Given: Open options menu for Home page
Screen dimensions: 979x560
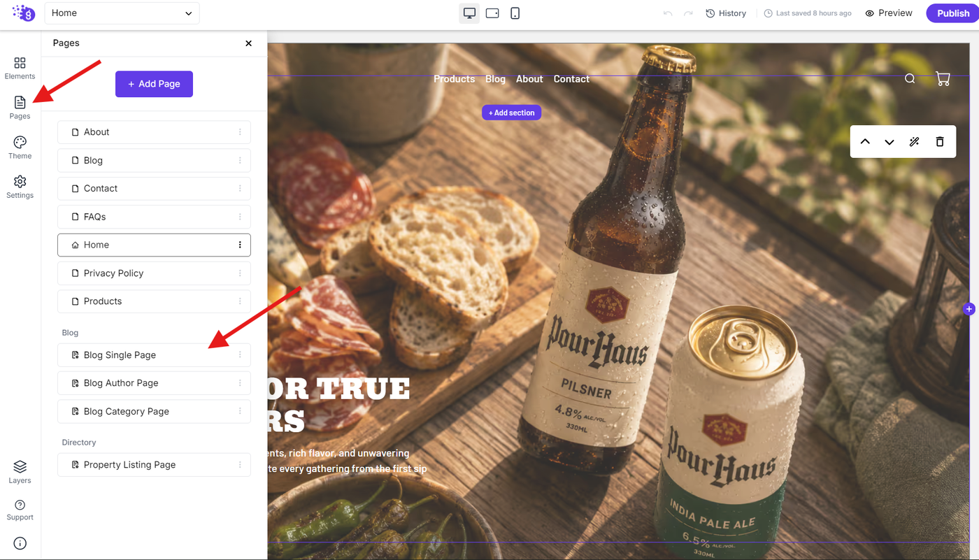Looking at the screenshot, I should point(240,245).
